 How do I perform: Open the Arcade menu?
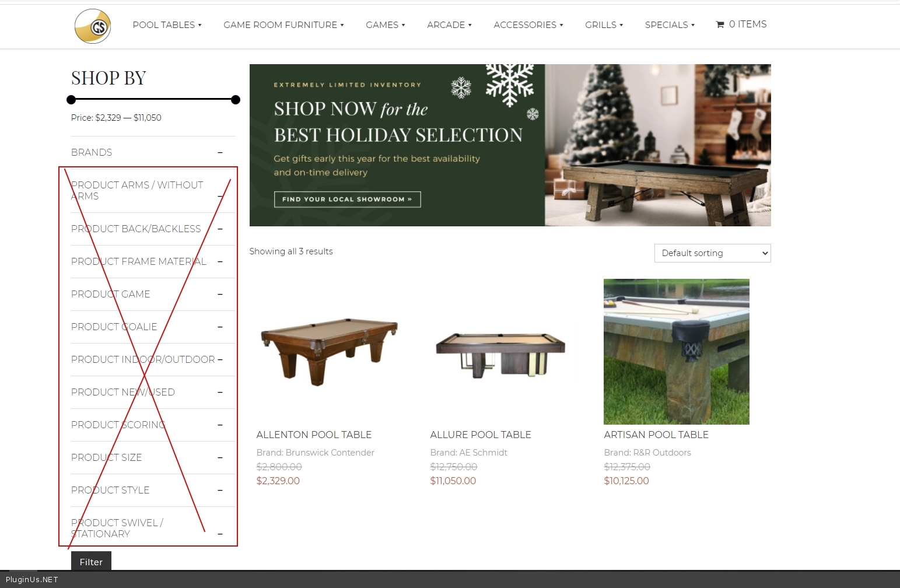point(449,25)
